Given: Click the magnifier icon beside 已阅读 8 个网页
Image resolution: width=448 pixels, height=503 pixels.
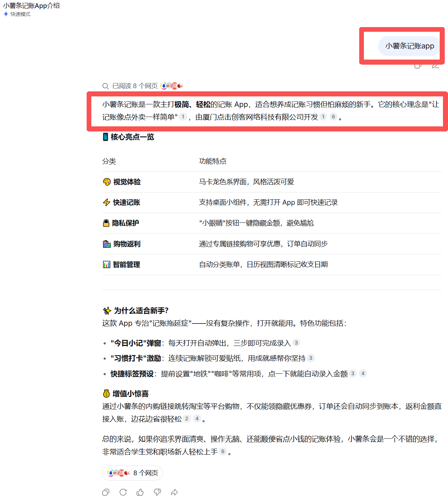Looking at the screenshot, I should pos(105,86).
